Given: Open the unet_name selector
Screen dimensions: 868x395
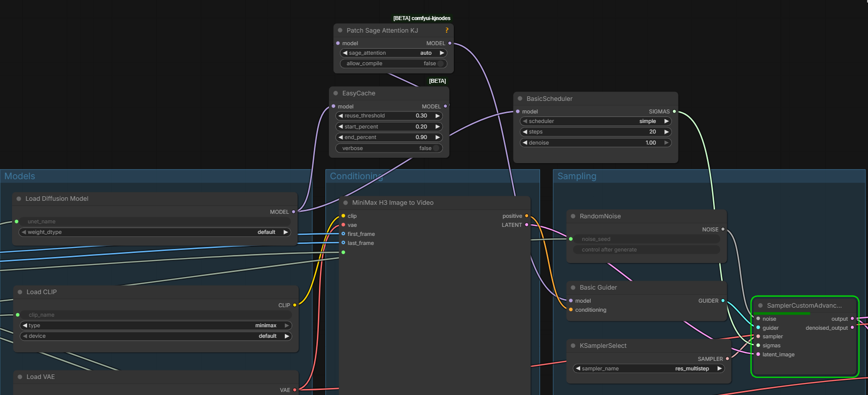Looking at the screenshot, I should [154, 221].
